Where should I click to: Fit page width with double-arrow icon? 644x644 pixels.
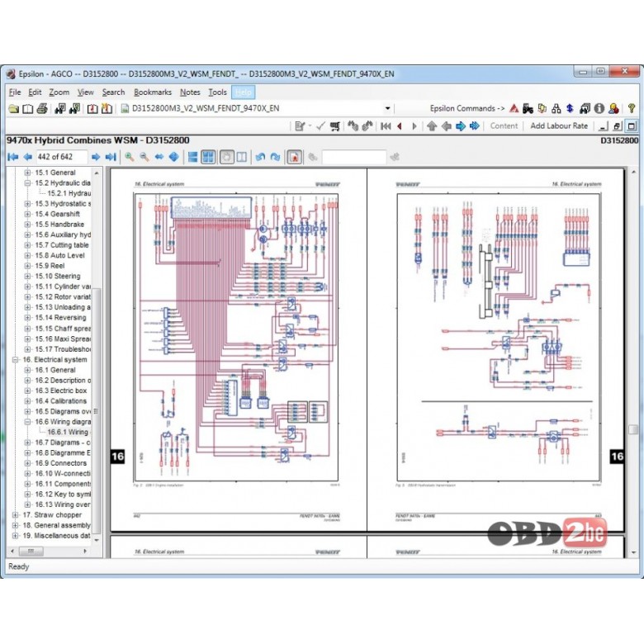coord(159,157)
